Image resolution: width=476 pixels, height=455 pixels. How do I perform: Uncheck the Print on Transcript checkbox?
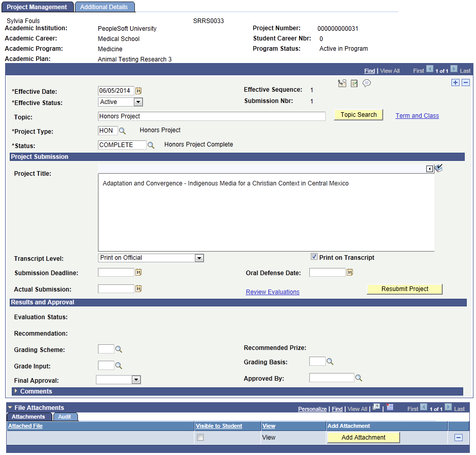point(315,257)
